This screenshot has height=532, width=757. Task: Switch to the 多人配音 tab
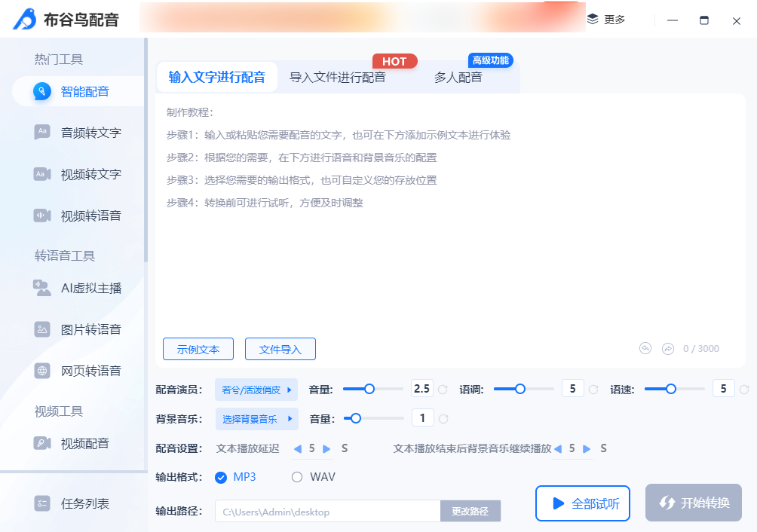coord(460,77)
